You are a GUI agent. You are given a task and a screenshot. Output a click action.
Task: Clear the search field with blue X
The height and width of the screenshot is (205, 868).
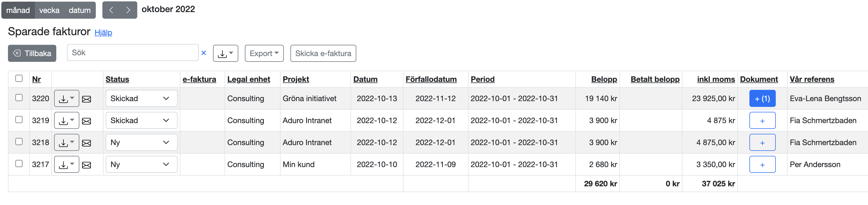pyautogui.click(x=203, y=53)
